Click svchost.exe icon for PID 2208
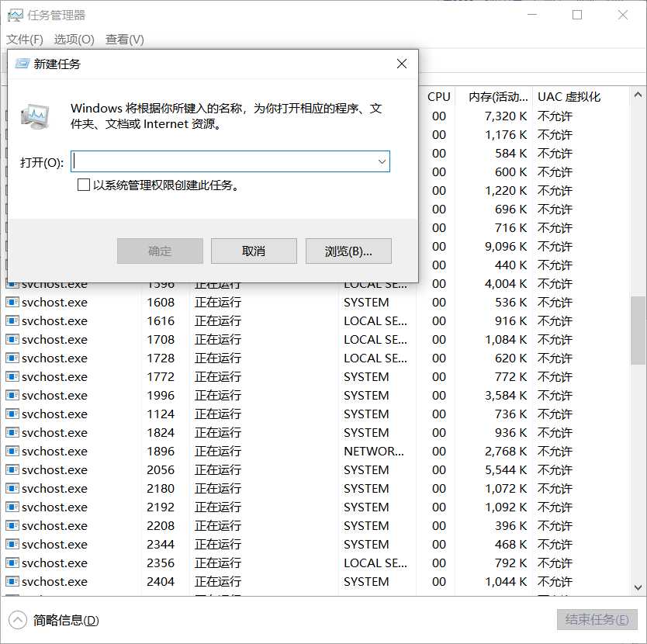 tap(12, 525)
